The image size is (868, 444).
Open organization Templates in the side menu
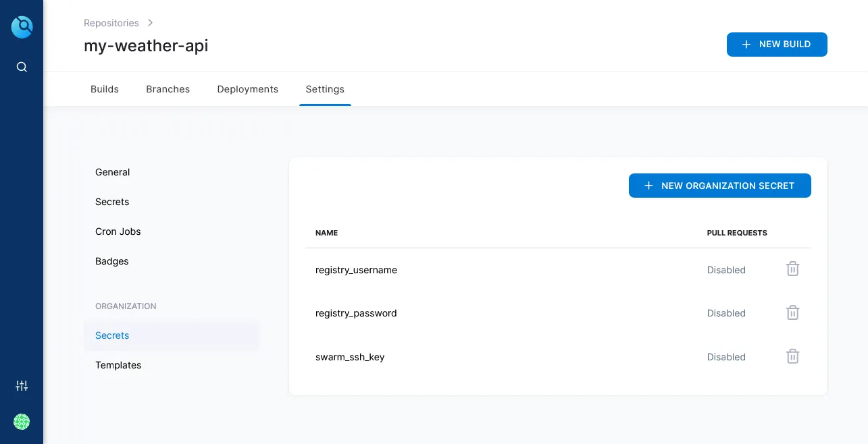tap(118, 365)
